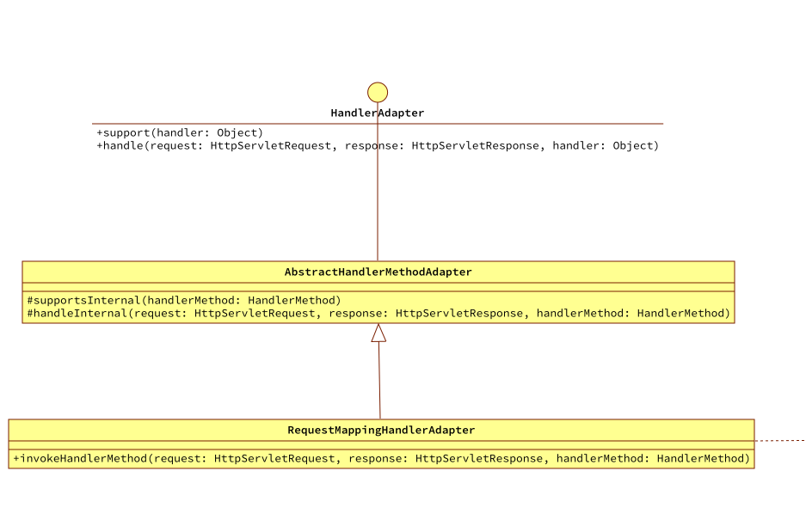The height and width of the screenshot is (532, 806).
Task: Click the inheritance triangle arrowhead above RequestMappingHandlerAdapter
Action: [378, 333]
